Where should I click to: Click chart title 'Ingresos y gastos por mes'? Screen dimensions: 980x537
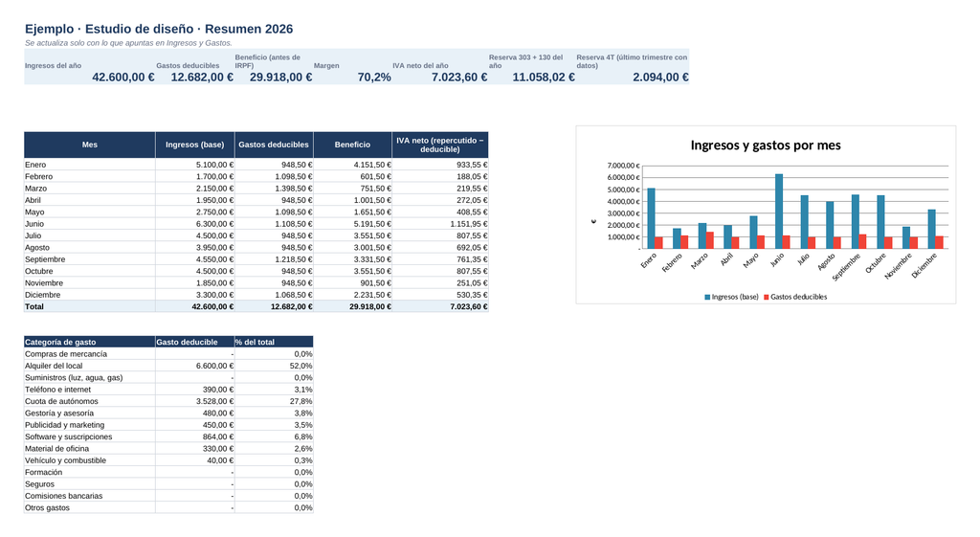[766, 145]
